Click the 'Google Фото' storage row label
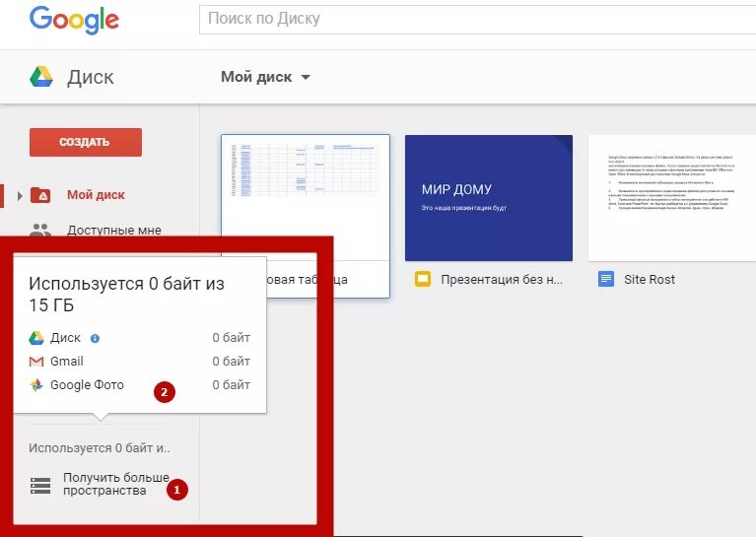 (87, 384)
